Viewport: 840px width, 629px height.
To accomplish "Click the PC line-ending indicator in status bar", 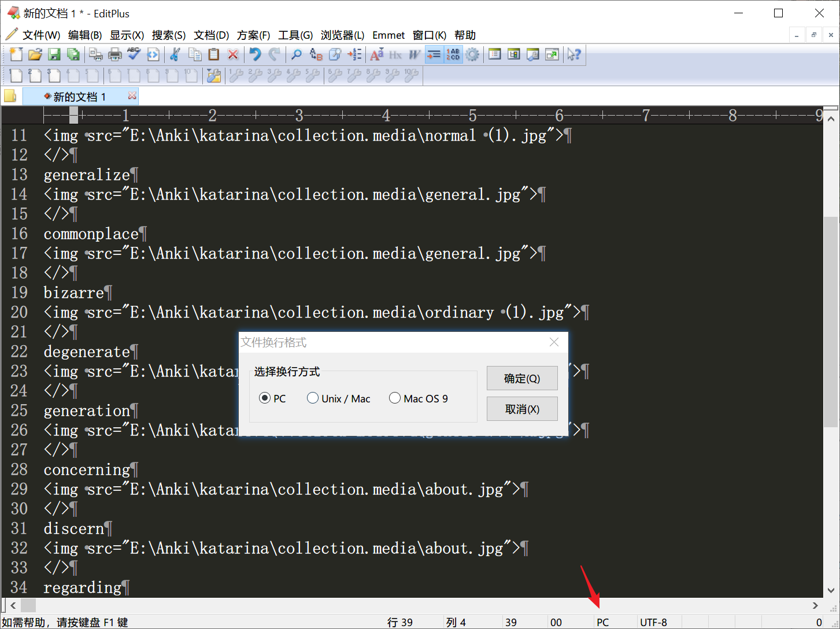I will (x=603, y=622).
